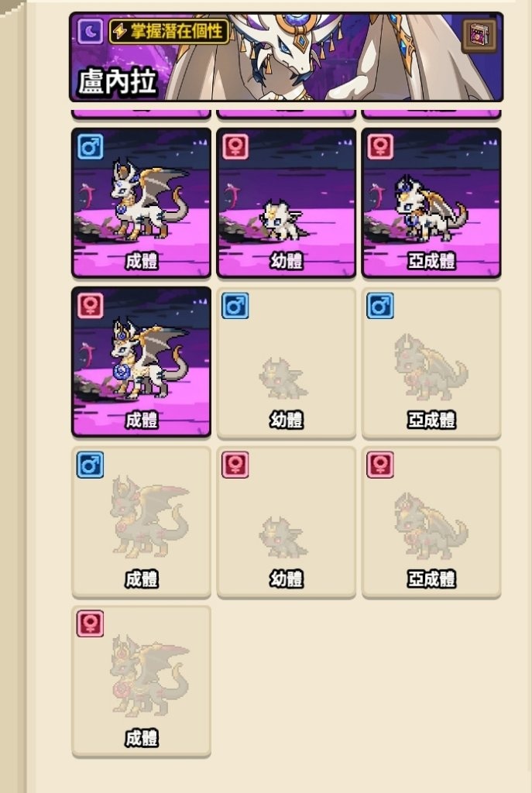The image size is (532, 793).
Task: Click the male icon on unlocked 成體 card
Action: (91, 146)
